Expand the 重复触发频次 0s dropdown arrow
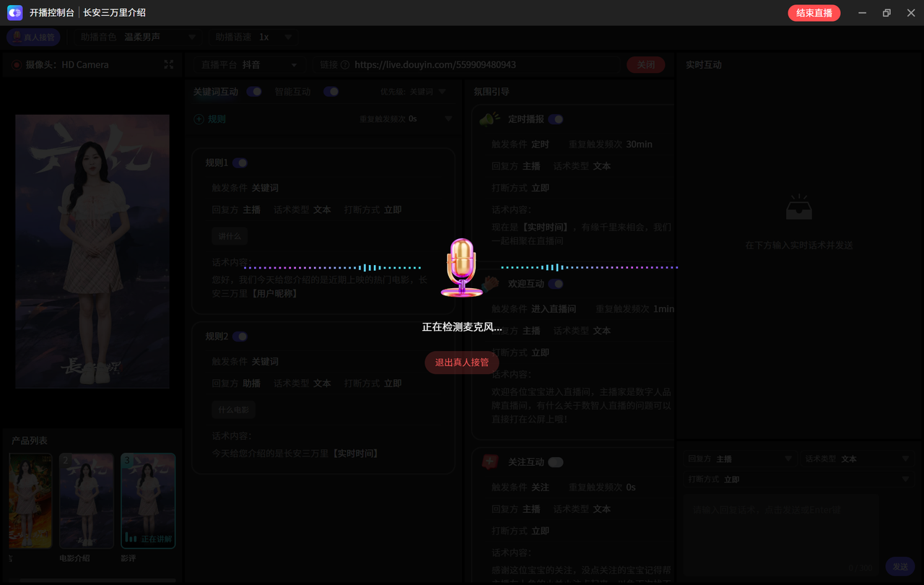The image size is (924, 585). click(x=448, y=119)
